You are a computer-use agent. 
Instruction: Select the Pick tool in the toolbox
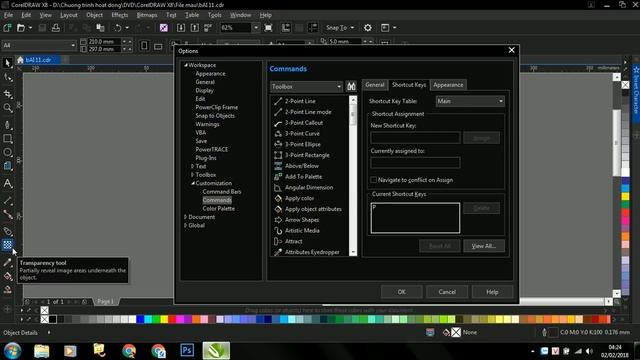(x=7, y=62)
